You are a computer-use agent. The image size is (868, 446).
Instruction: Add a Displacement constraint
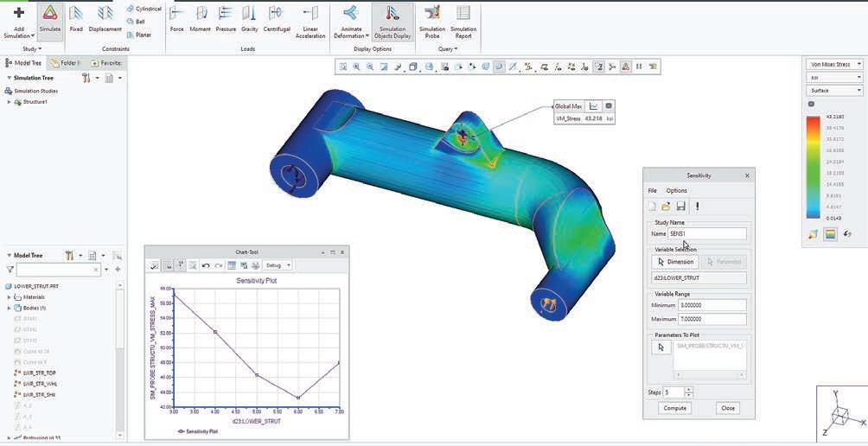click(x=105, y=19)
